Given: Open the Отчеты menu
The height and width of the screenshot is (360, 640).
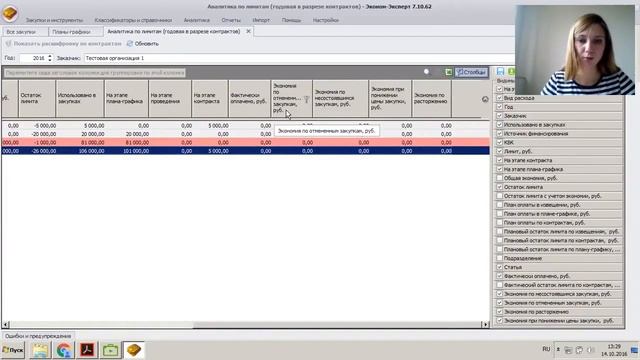Looking at the screenshot, I should click(x=231, y=20).
